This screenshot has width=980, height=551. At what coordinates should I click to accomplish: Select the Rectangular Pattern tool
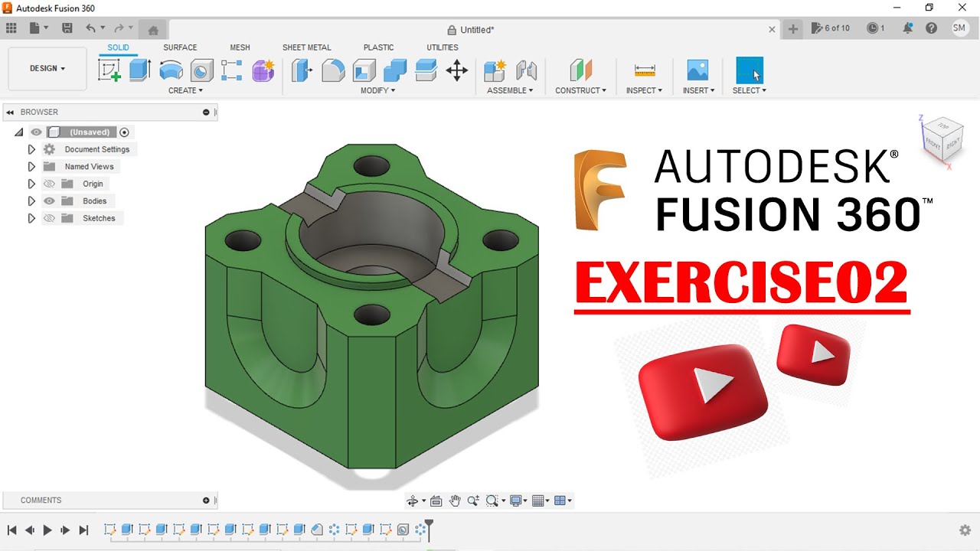click(x=231, y=70)
